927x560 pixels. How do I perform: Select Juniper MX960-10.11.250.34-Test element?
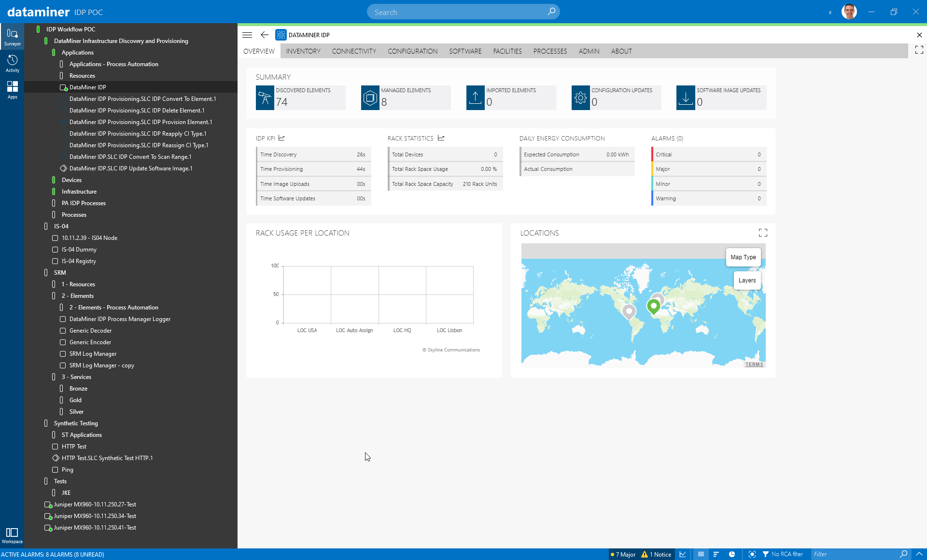tap(95, 516)
